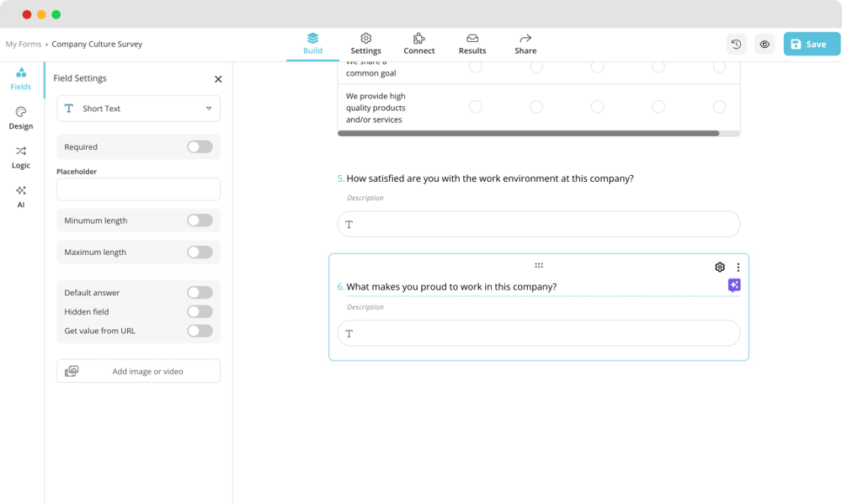This screenshot has width=842, height=504.
Task: Switch to the Settings tab
Action: [x=365, y=44]
